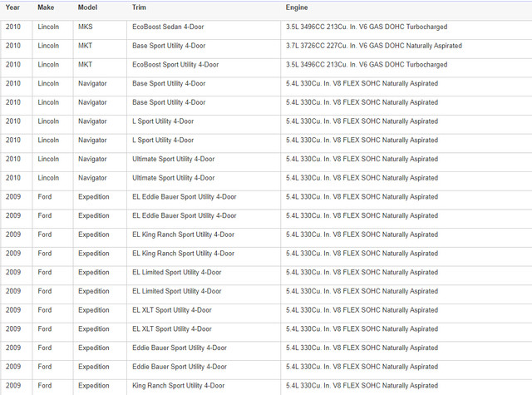Select the King Ranch Sport Utility 4-Door (non-EL) trim
Image resolution: width=532 pixels, height=395 pixels.
[x=179, y=386]
